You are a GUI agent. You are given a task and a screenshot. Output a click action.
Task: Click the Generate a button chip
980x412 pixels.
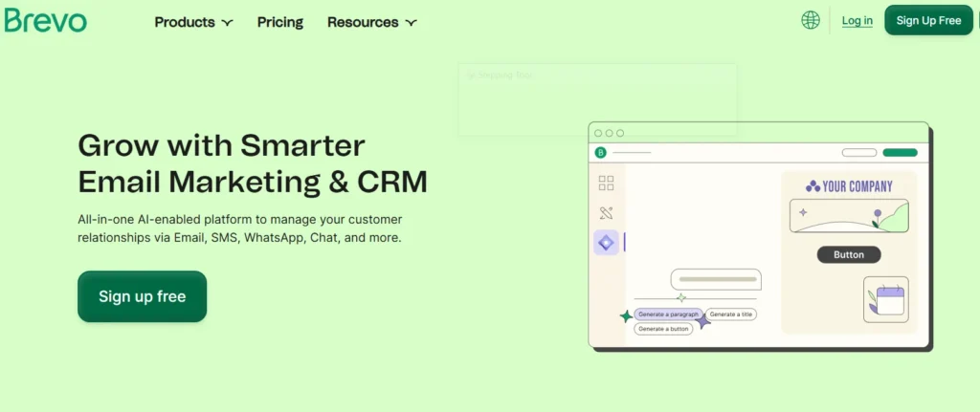tap(663, 329)
